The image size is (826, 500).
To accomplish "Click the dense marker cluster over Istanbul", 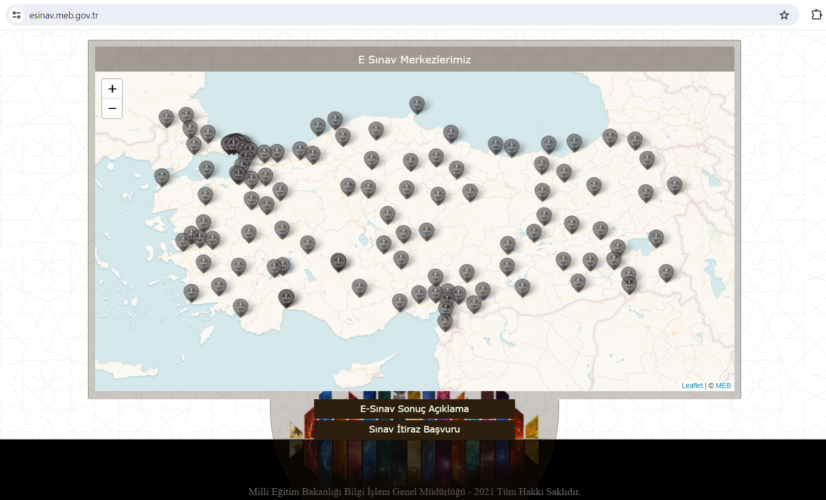I will [235, 144].
